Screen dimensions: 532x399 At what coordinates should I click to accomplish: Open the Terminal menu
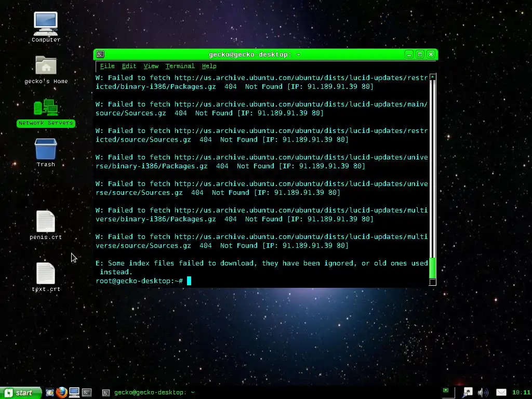pyautogui.click(x=180, y=66)
